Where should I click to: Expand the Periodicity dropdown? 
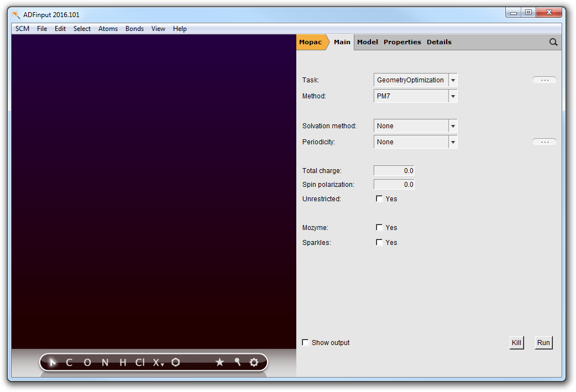[x=416, y=142]
